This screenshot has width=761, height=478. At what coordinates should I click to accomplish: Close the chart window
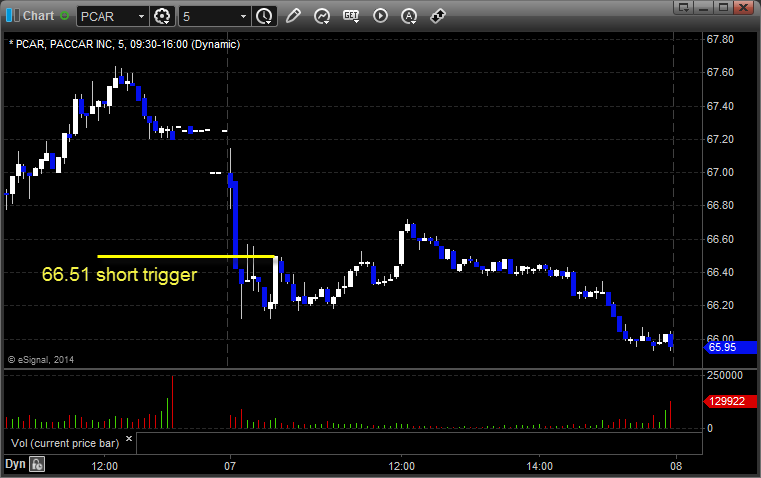744,7
